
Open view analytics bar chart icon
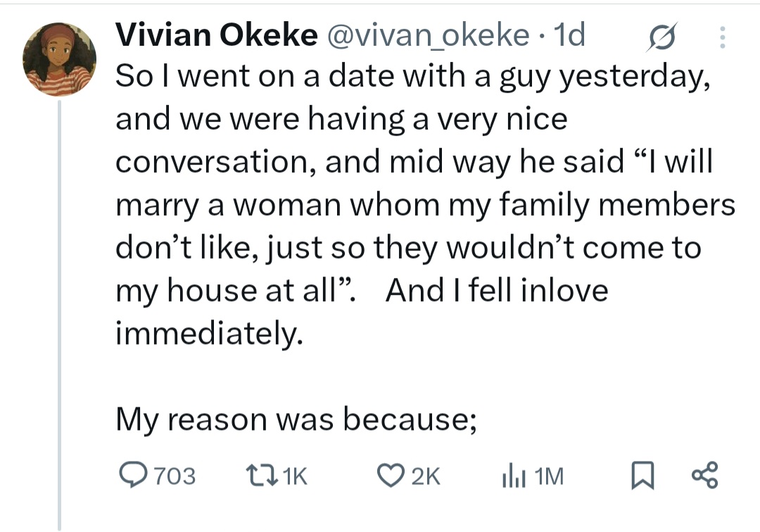pyautogui.click(x=512, y=476)
